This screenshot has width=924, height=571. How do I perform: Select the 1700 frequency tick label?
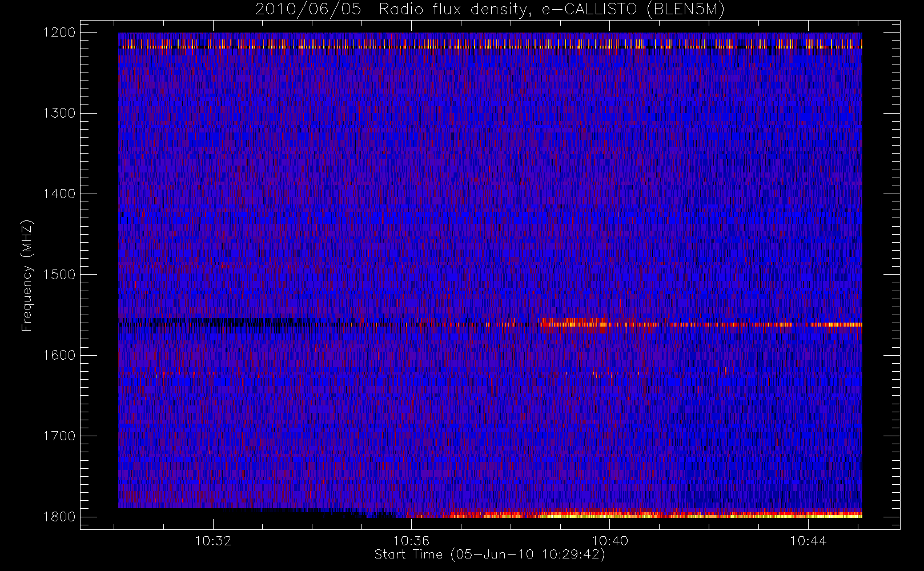(x=59, y=436)
